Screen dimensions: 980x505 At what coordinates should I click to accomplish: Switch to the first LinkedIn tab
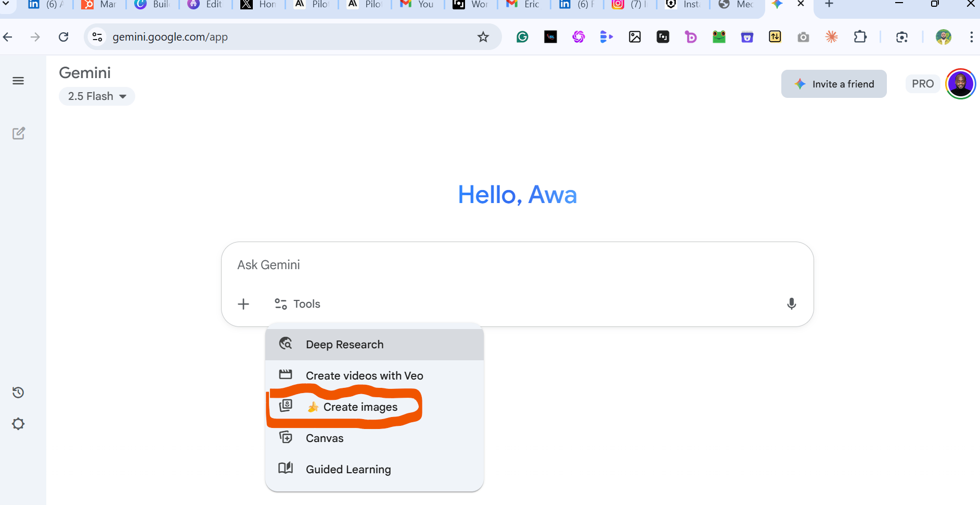(47, 5)
